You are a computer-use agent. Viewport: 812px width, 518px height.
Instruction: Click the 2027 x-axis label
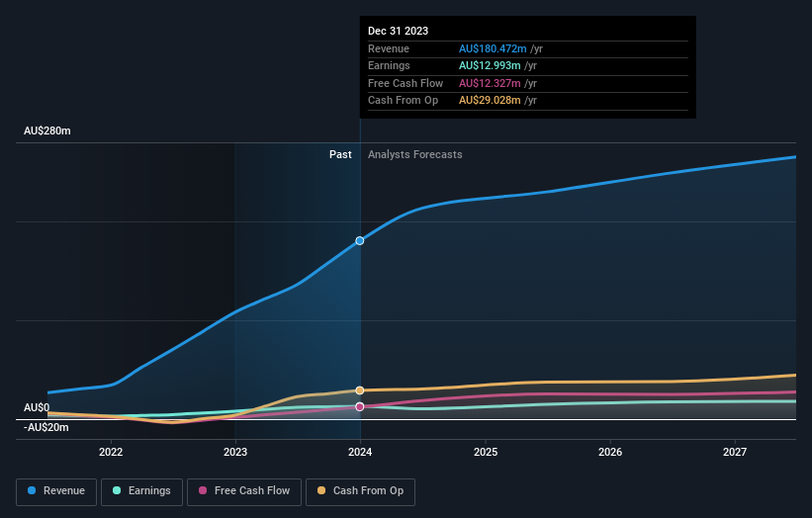pos(735,452)
